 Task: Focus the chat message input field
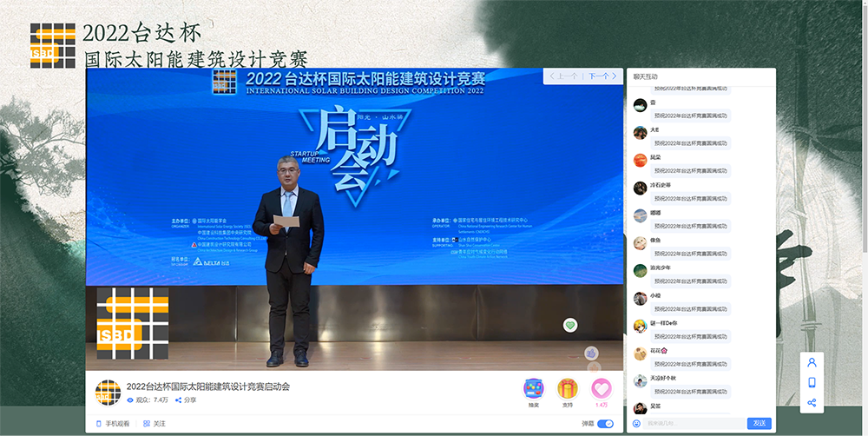[694, 423]
